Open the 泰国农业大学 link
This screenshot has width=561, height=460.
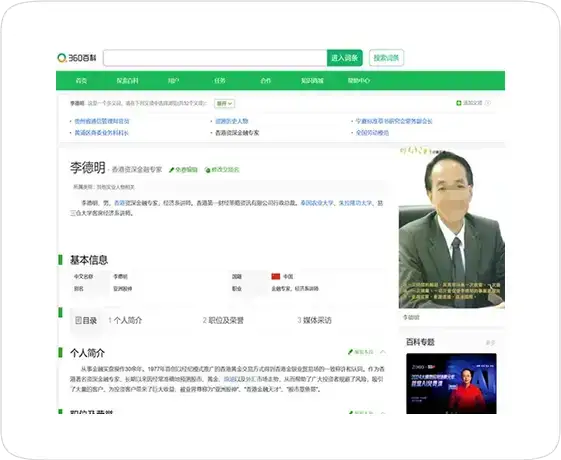(x=317, y=203)
